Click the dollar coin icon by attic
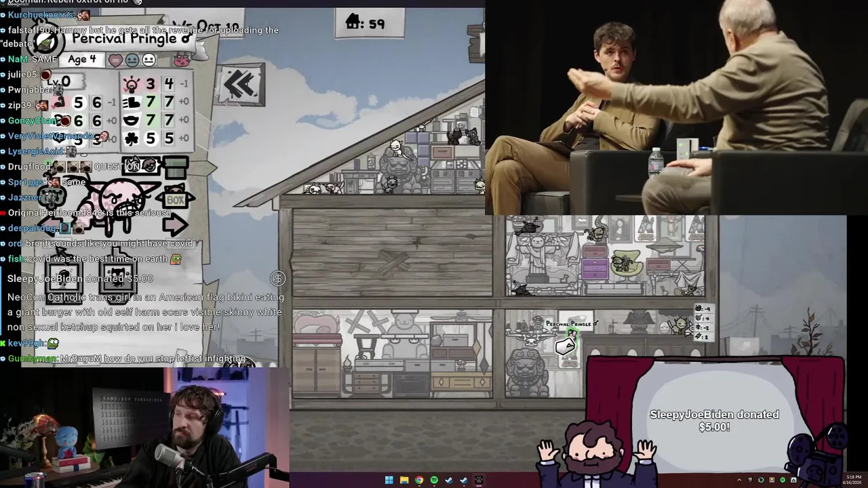868x488 pixels. pos(277,278)
